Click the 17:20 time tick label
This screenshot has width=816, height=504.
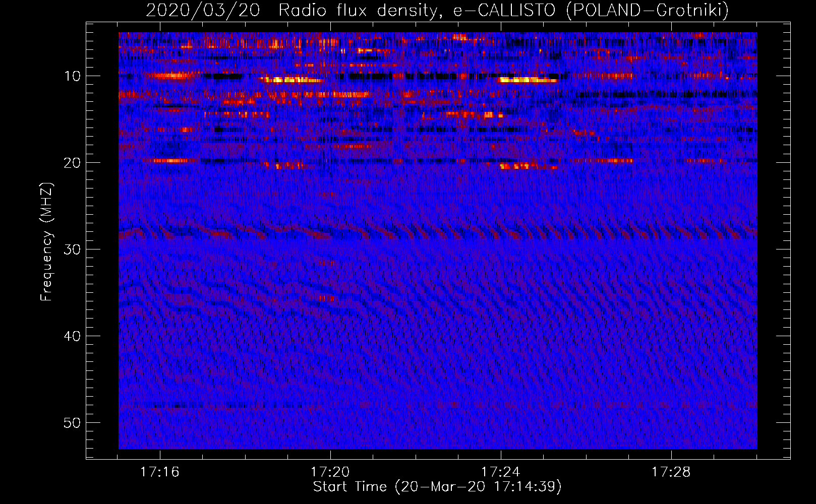coord(330,472)
